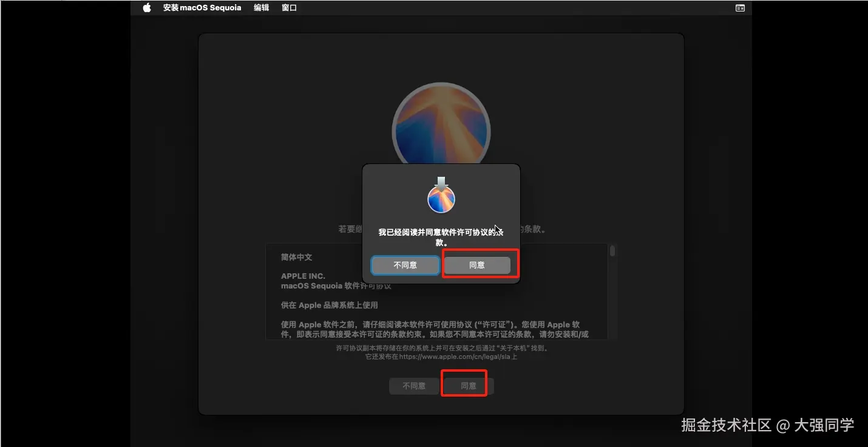
Task: Click the dimmed 不同意 button below the license
Action: [x=414, y=386]
